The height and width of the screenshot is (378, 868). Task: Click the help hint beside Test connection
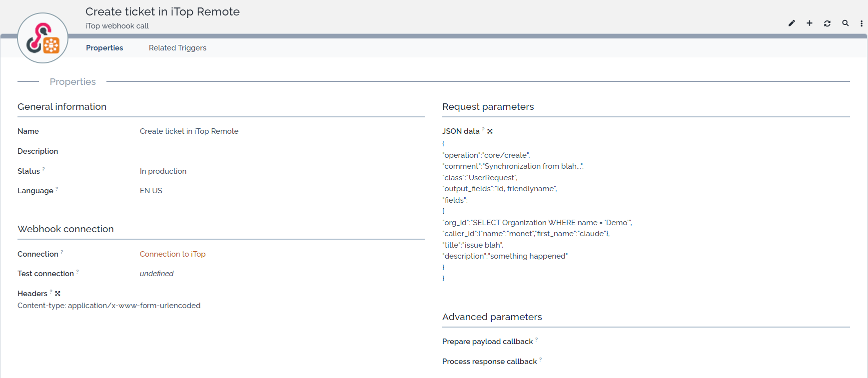(x=77, y=272)
